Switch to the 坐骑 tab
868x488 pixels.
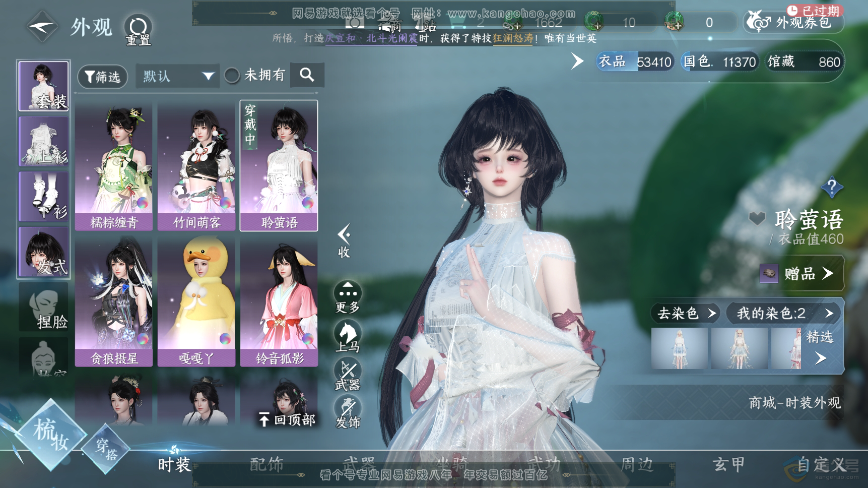click(x=452, y=464)
